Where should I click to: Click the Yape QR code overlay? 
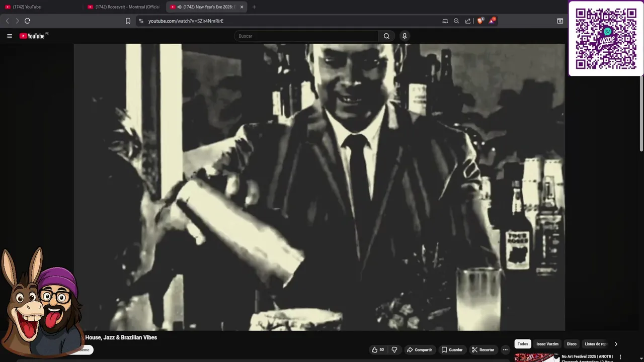(x=606, y=39)
